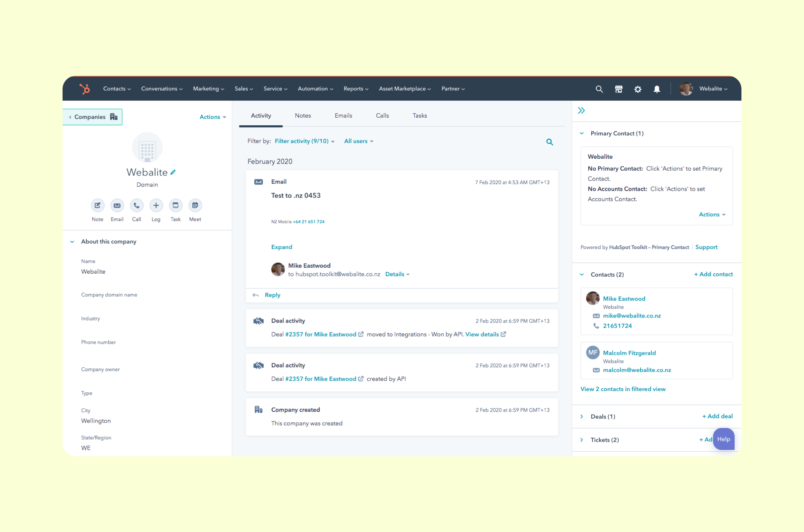Open the global search magnifier
The width and height of the screenshot is (804, 532).
click(x=599, y=88)
